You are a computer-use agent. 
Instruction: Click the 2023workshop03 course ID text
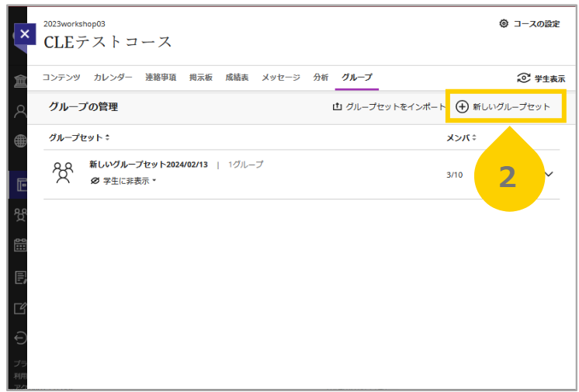[x=75, y=23]
